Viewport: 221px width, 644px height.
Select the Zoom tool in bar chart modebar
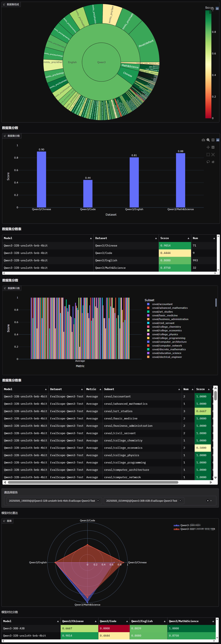208,140
